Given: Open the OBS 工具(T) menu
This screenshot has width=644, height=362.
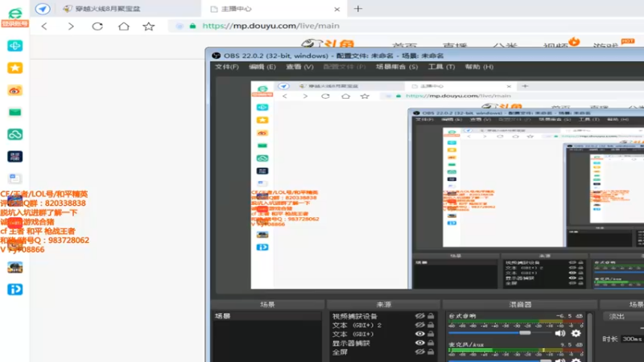Looking at the screenshot, I should (x=441, y=67).
